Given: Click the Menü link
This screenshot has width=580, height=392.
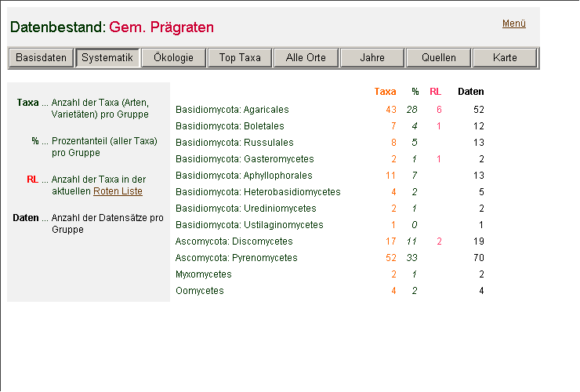Looking at the screenshot, I should [x=513, y=24].
